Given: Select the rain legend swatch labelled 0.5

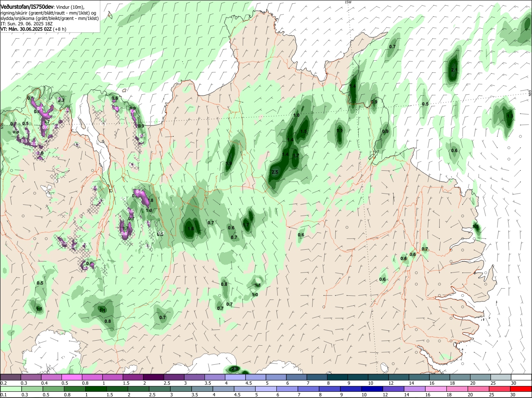Looking at the screenshot, I should tap(54, 389).
